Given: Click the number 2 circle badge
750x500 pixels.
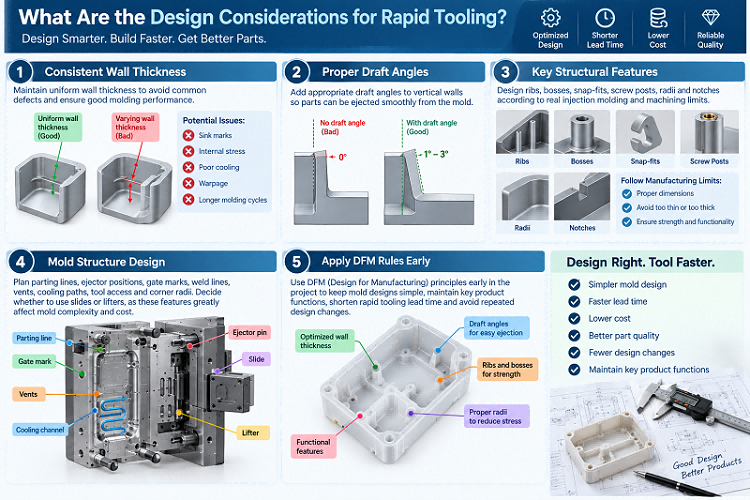Looking at the screenshot, I should click(x=297, y=72).
